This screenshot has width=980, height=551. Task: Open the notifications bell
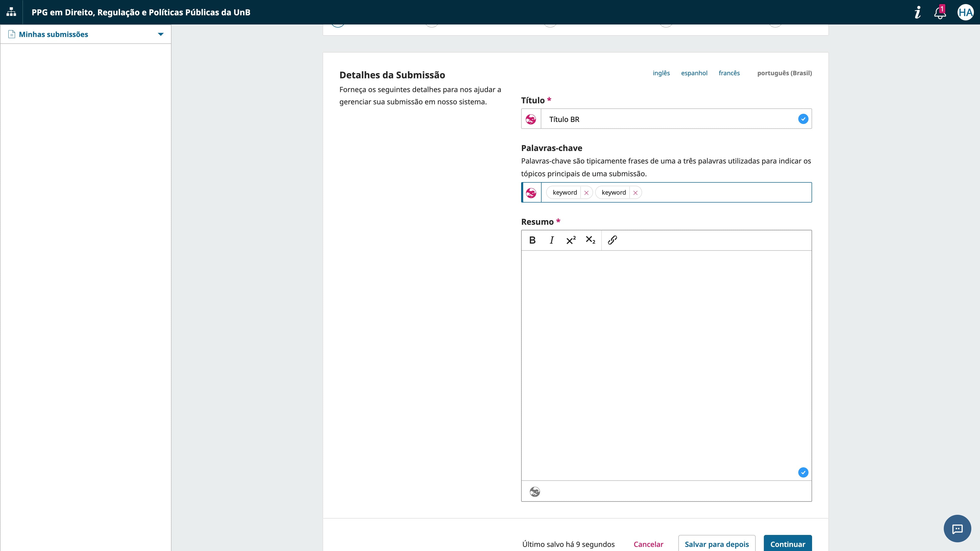pos(940,12)
